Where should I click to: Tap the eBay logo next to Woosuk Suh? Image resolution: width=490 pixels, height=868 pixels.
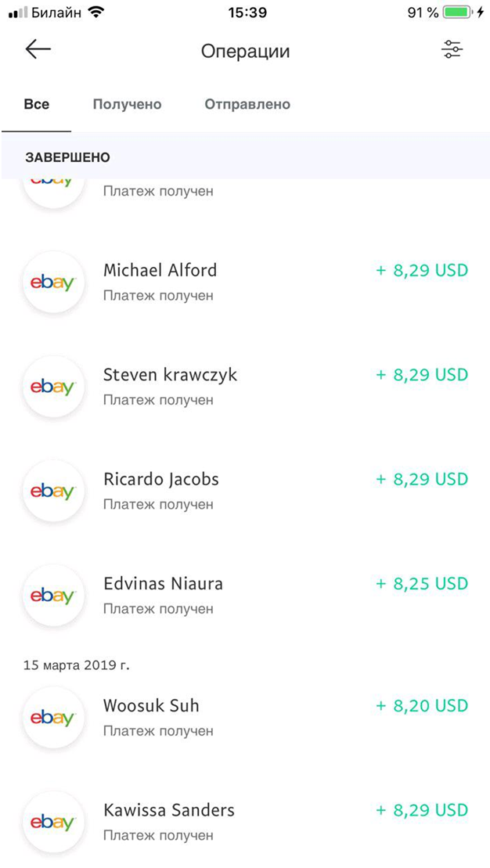[52, 718]
